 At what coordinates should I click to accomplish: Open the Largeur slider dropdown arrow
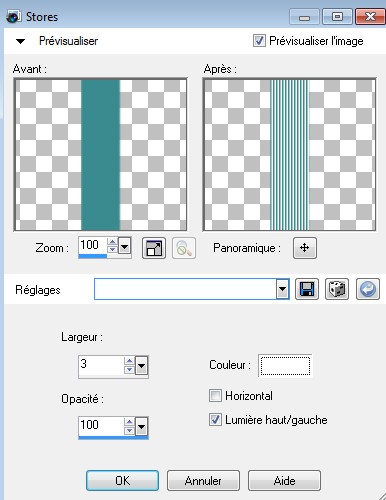point(142,366)
